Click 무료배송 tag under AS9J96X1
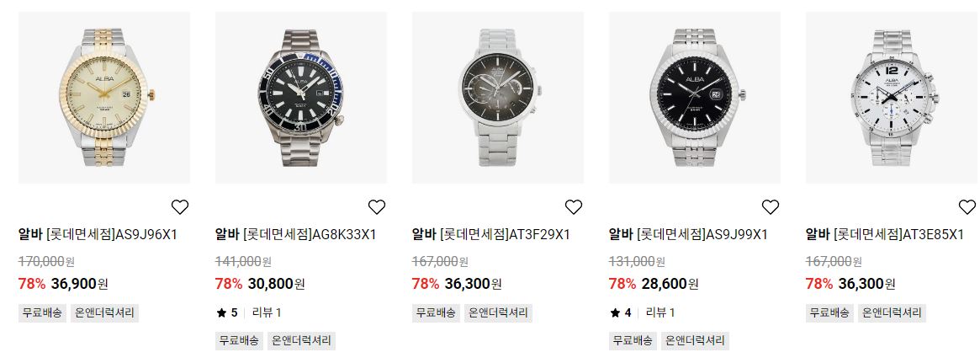980x363 pixels. (x=43, y=313)
